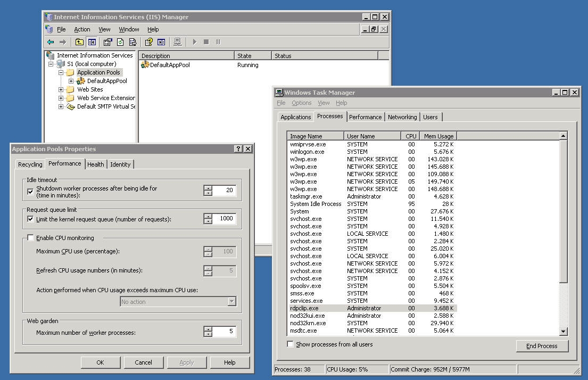Toggle the Show/Hide Action Pane toolbar icon
Screen dimensions: 588x380
pos(161,42)
